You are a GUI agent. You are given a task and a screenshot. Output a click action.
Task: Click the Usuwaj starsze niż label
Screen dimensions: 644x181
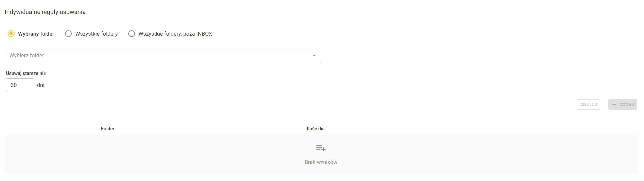tap(26, 73)
